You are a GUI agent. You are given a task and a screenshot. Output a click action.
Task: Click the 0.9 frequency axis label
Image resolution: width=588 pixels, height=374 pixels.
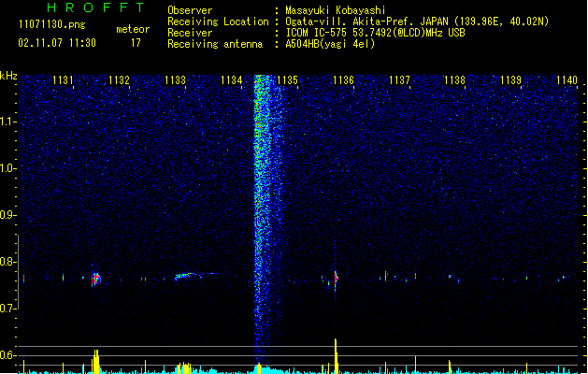pyautogui.click(x=7, y=215)
